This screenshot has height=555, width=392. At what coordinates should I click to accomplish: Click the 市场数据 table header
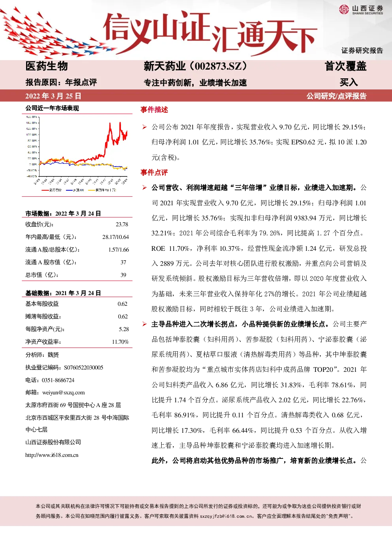click(63, 214)
